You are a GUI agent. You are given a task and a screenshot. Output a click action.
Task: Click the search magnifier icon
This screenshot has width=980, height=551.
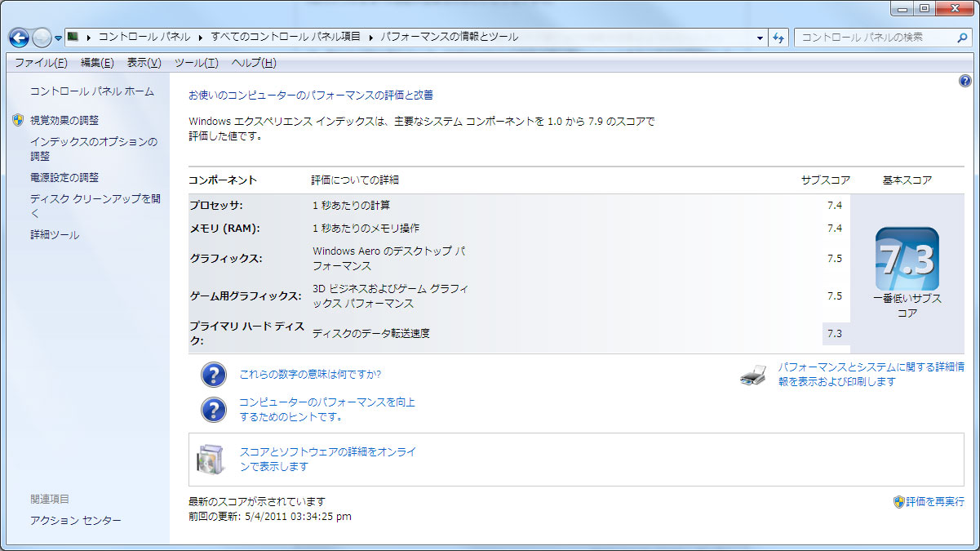[x=962, y=38]
